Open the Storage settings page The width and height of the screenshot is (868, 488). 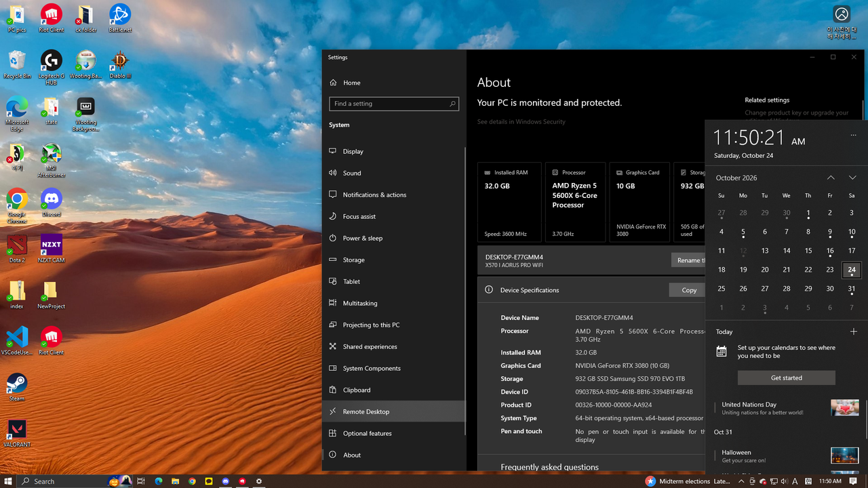coord(395,260)
